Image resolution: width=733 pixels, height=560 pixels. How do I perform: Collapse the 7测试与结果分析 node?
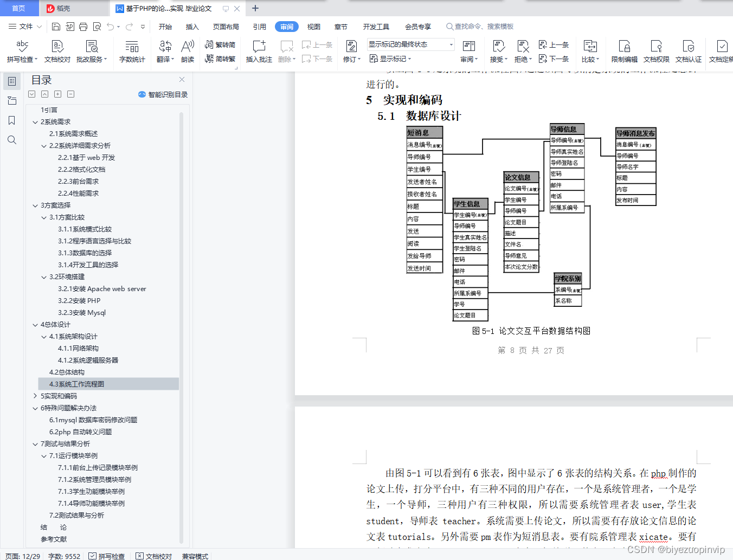click(x=35, y=444)
